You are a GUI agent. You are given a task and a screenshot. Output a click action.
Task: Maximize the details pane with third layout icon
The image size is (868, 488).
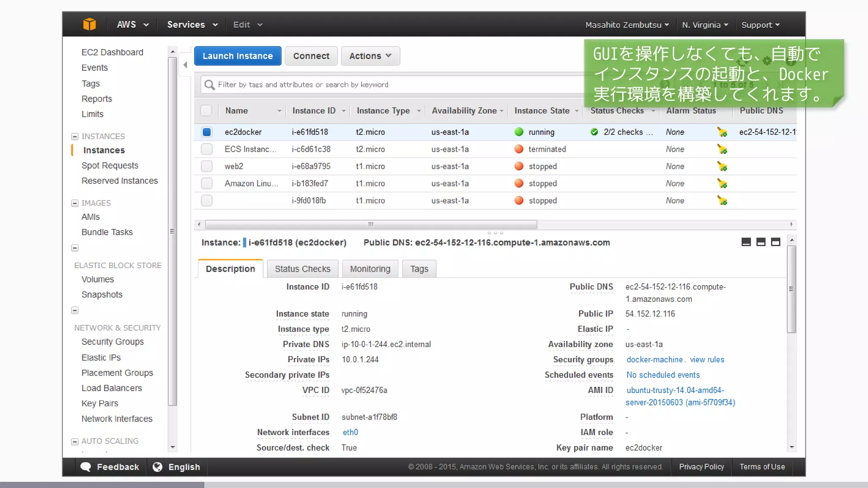click(776, 242)
